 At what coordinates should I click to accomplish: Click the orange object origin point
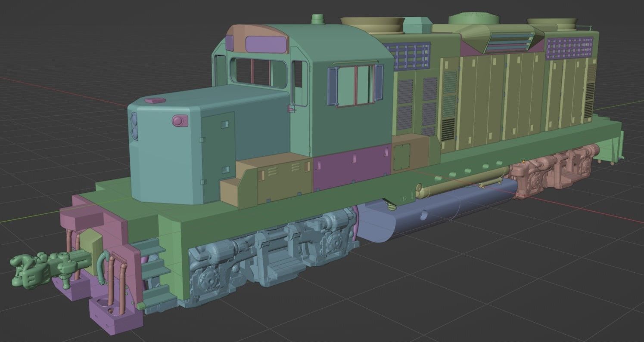coord(523,162)
